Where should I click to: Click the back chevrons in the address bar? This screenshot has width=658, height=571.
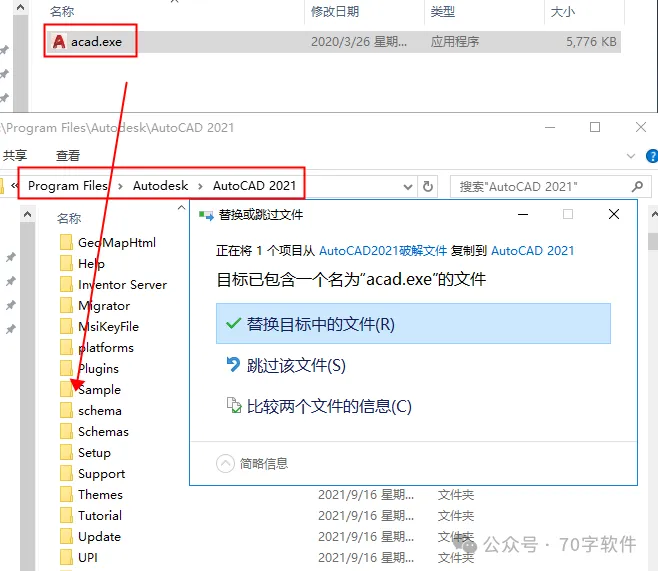[15, 185]
